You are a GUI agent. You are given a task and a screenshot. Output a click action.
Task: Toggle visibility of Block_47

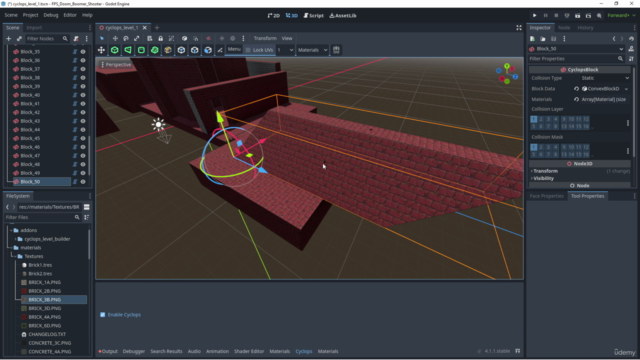click(x=83, y=156)
